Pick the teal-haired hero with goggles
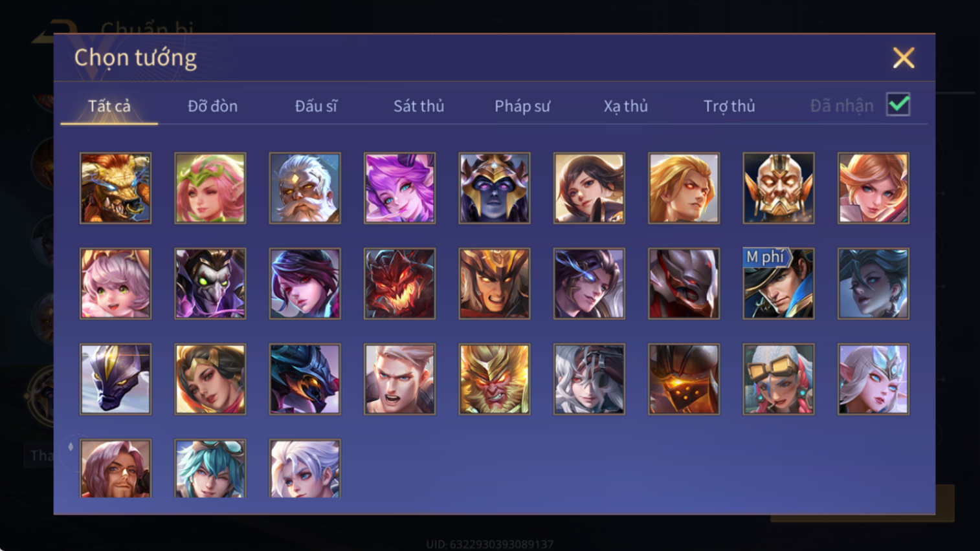The width and height of the screenshot is (980, 551). pyautogui.click(x=210, y=469)
